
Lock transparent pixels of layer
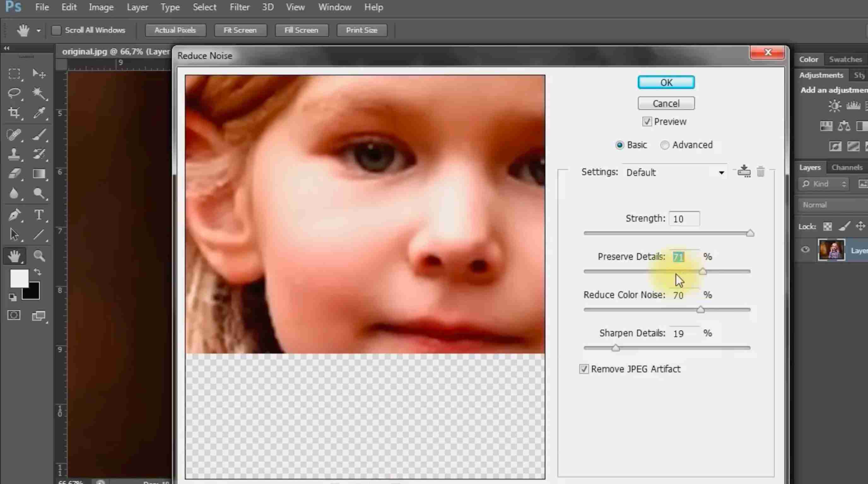coord(828,227)
